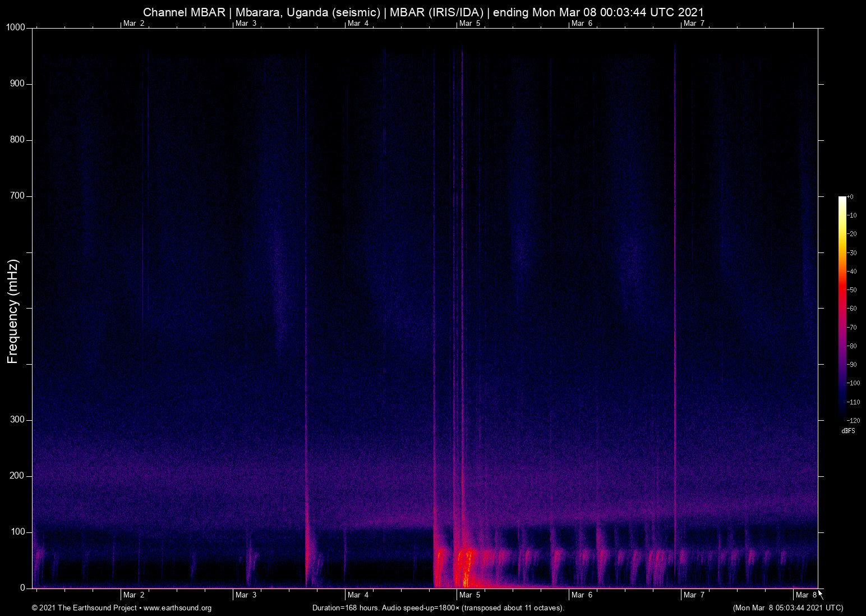Click the Mar 5 label on the bottom axis
This screenshot has width=866, height=616.
click(470, 595)
